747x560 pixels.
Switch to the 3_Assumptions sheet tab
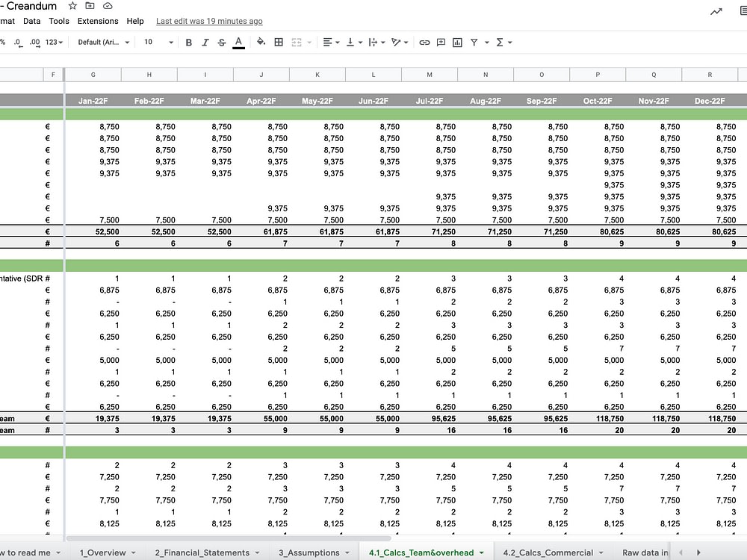click(309, 553)
